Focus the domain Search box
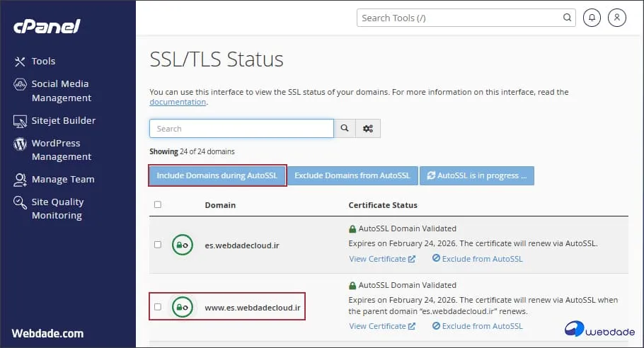The height and width of the screenshot is (348, 644). tap(241, 129)
